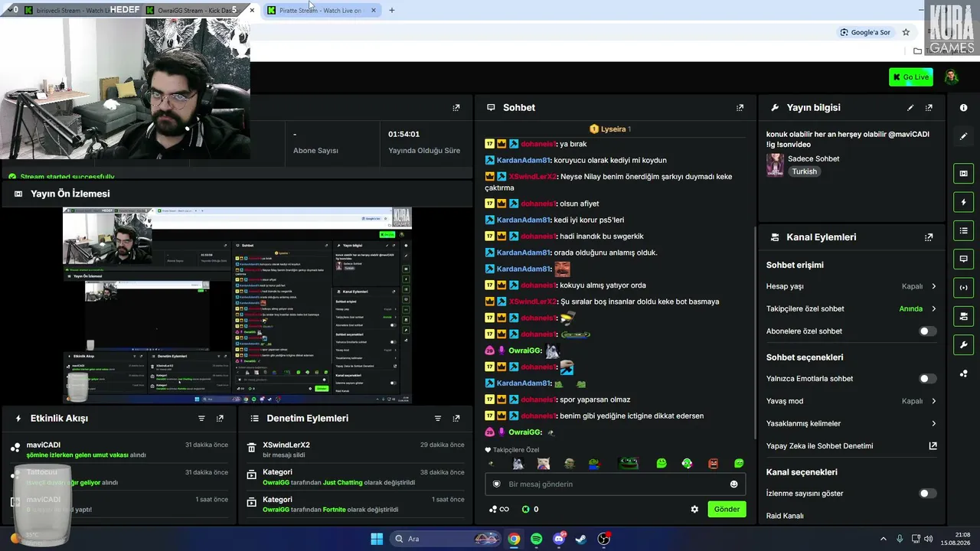Open channel points icon at sidebar bottom
980x551 pixels.
[x=963, y=373]
